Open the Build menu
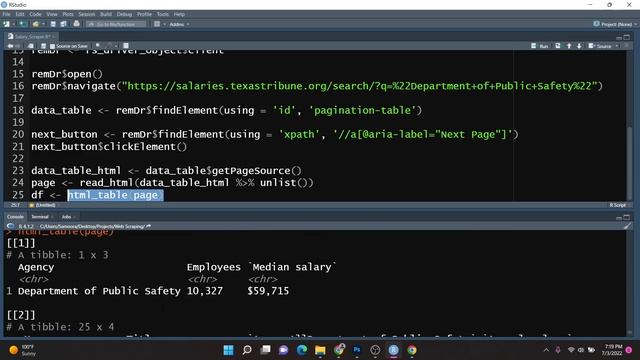This screenshot has height=360, width=640. (x=106, y=14)
